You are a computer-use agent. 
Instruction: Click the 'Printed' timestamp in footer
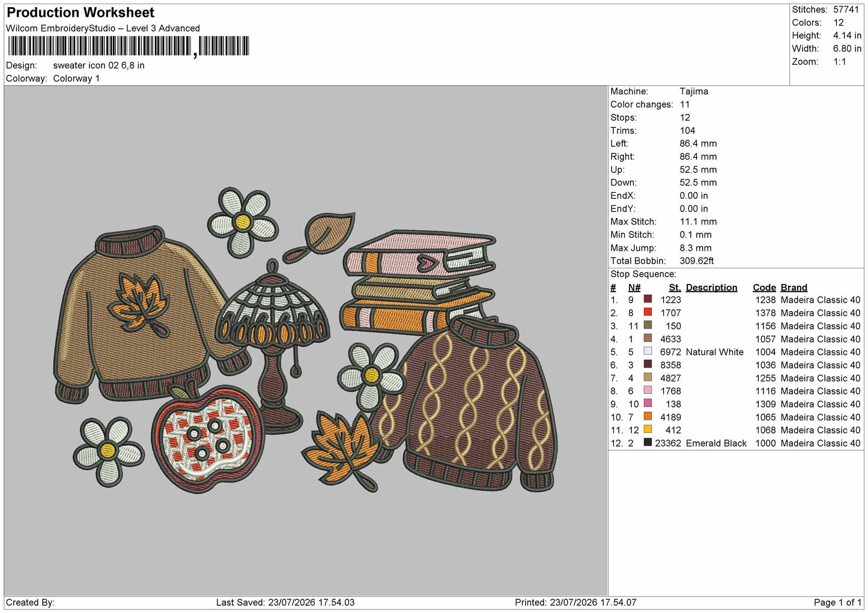coord(575,602)
